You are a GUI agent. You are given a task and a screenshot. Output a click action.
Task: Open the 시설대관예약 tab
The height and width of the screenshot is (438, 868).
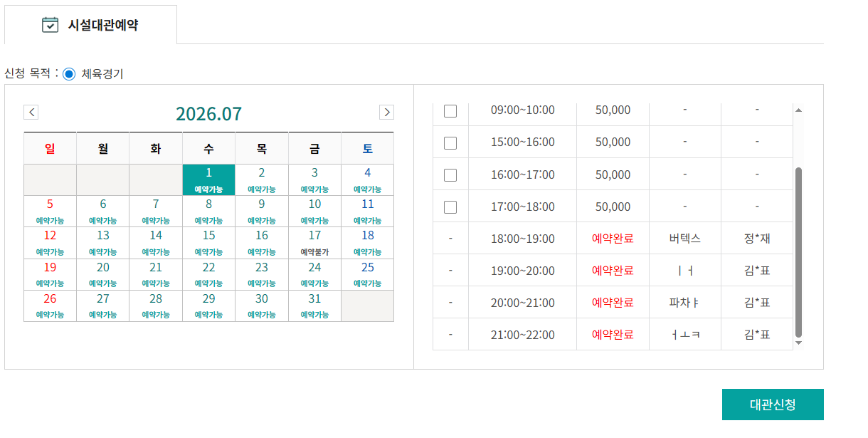point(90,25)
